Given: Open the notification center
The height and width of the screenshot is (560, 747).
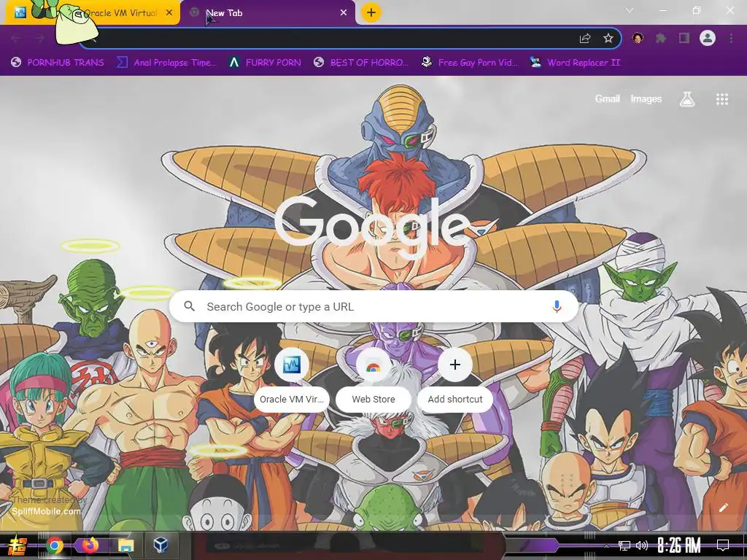Looking at the screenshot, I should pos(723,545).
